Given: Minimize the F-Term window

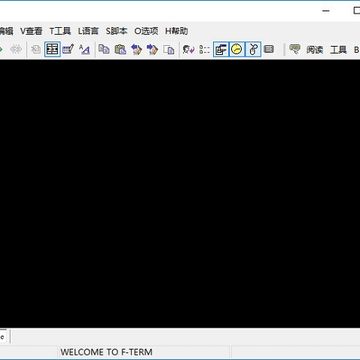Looking at the screenshot, I should pos(326,11).
